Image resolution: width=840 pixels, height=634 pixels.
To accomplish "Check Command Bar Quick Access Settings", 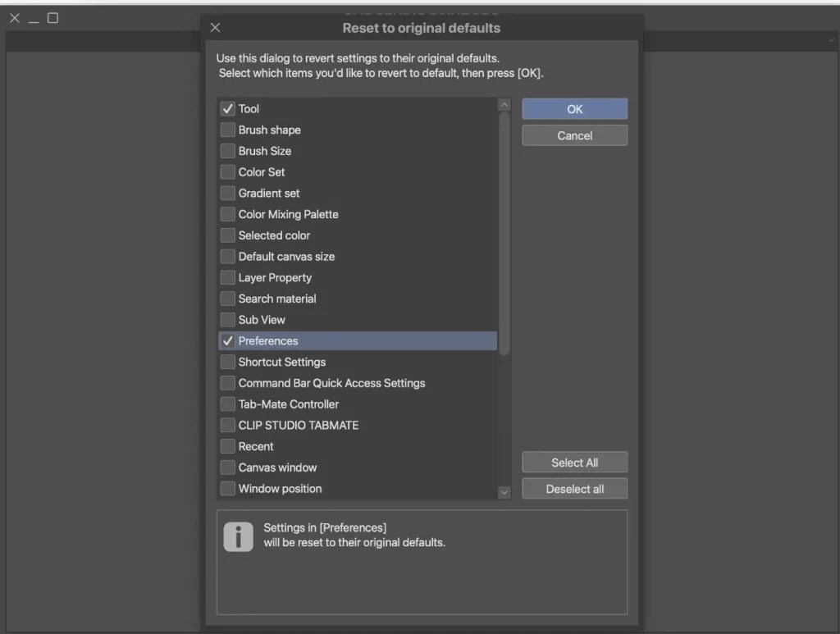I will click(x=227, y=383).
